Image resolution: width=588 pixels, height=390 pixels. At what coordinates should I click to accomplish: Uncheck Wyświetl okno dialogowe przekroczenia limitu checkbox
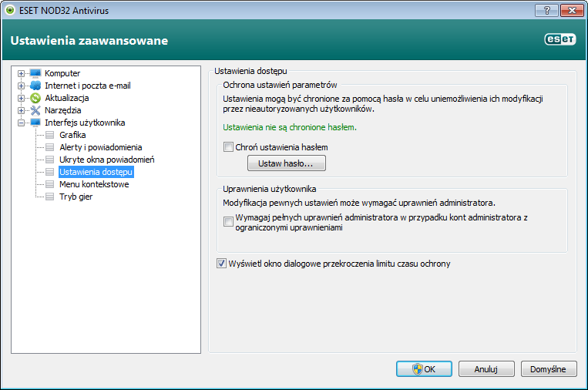[x=222, y=264]
